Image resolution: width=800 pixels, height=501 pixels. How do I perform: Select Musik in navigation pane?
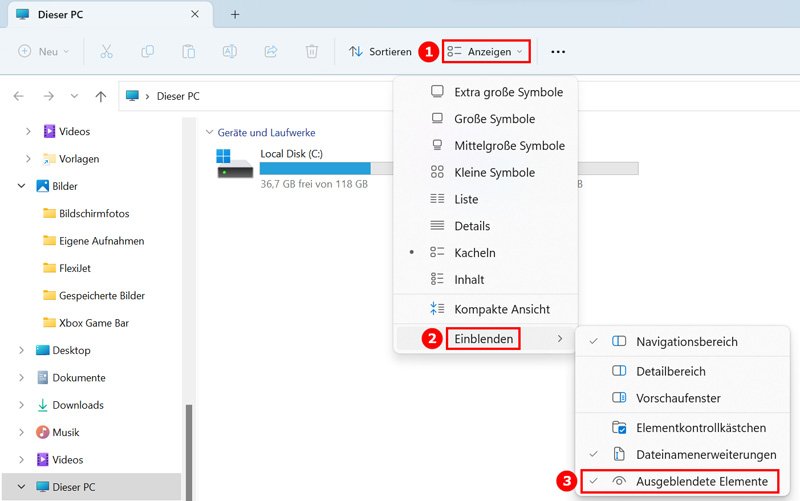58,433
